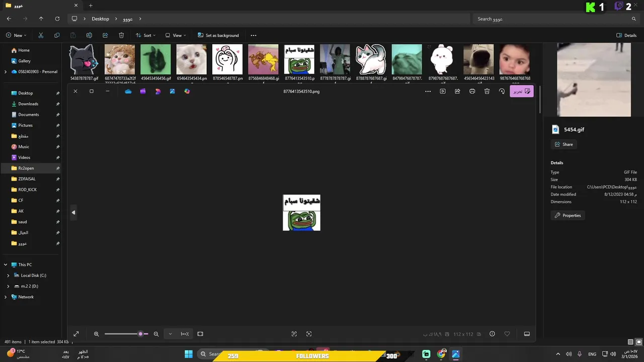Click Desktop in the address breadcrumb
This screenshot has width=644, height=362.
click(x=100, y=19)
